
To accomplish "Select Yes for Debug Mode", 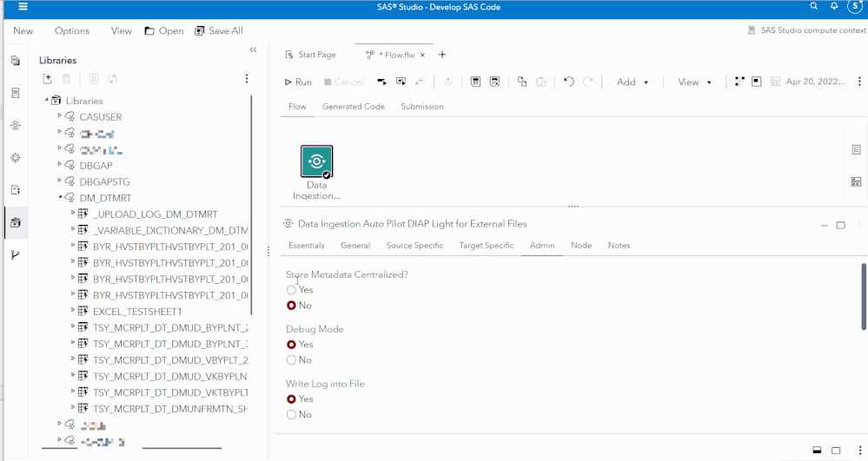I will click(x=291, y=344).
